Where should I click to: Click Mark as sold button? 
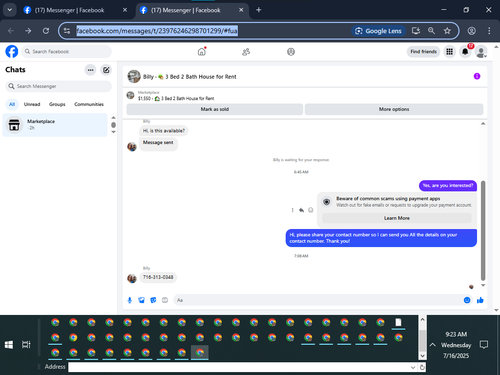tap(215, 109)
